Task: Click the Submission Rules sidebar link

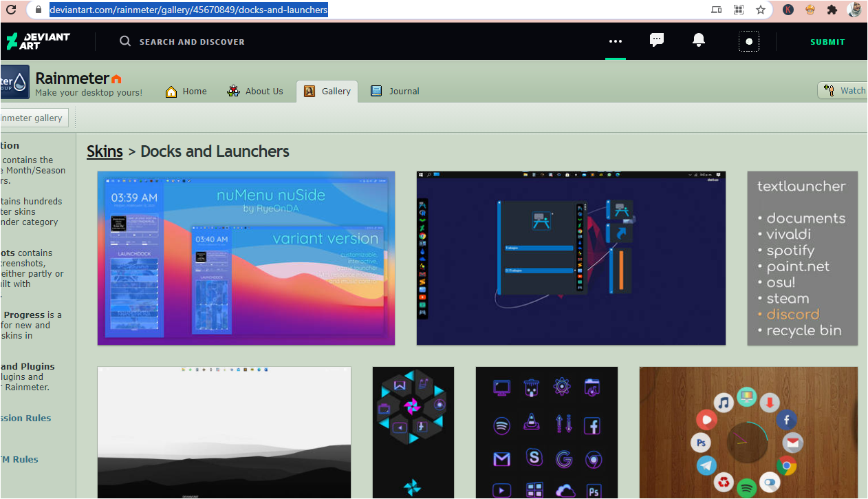Action: coord(25,418)
